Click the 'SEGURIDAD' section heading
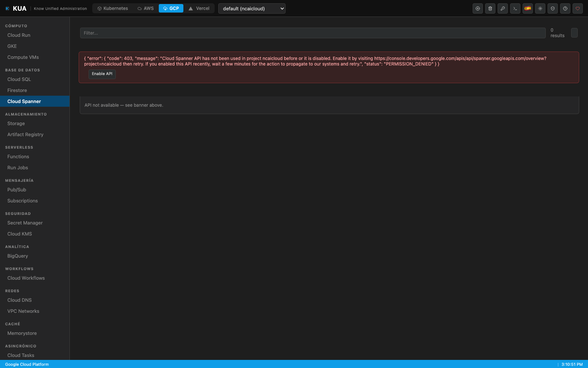This screenshot has height=368, width=588. [x=18, y=214]
